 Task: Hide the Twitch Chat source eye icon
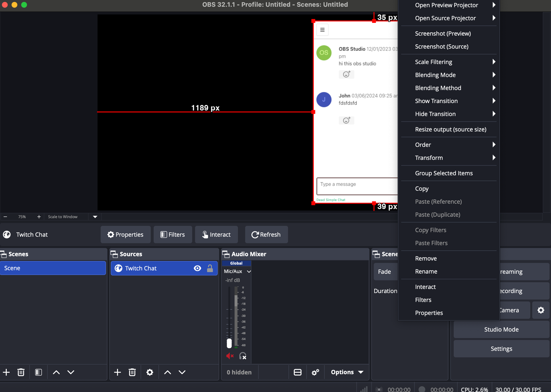coord(198,268)
